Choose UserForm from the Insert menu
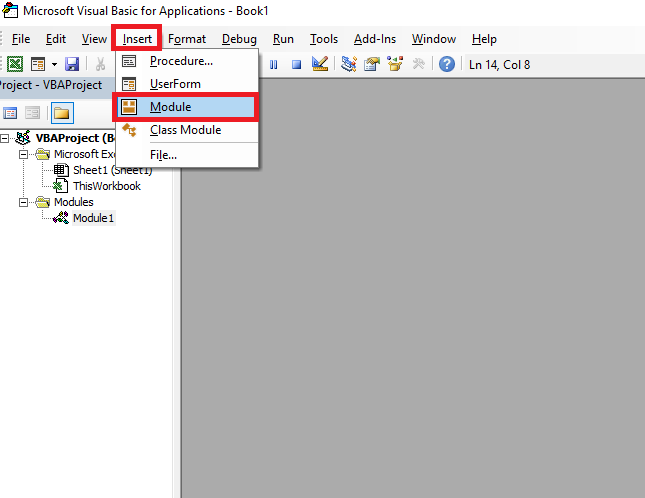This screenshot has width=645, height=498. (x=187, y=84)
